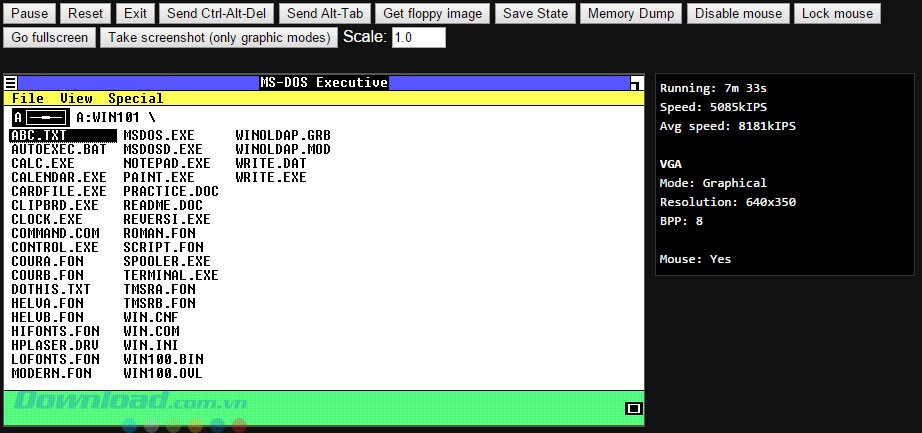Click Get floppy image button
This screenshot has width=922, height=433.
coord(433,14)
